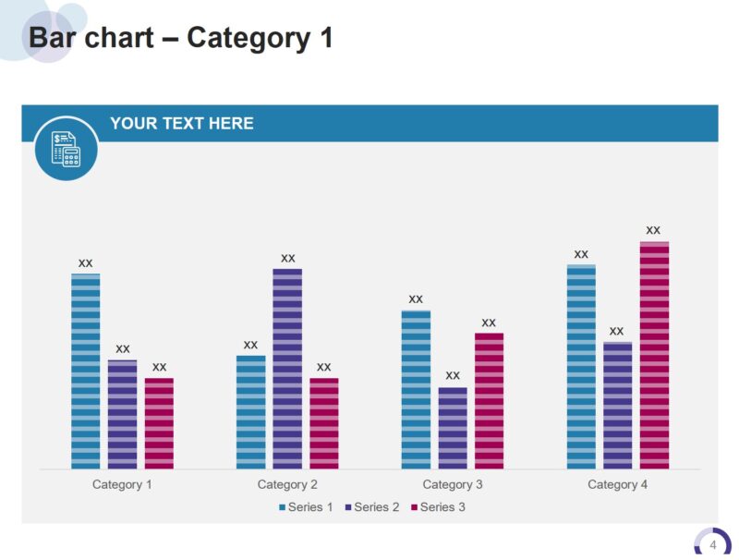
Task: Select the Series 1 blue legend swatch
Action: 283,507
